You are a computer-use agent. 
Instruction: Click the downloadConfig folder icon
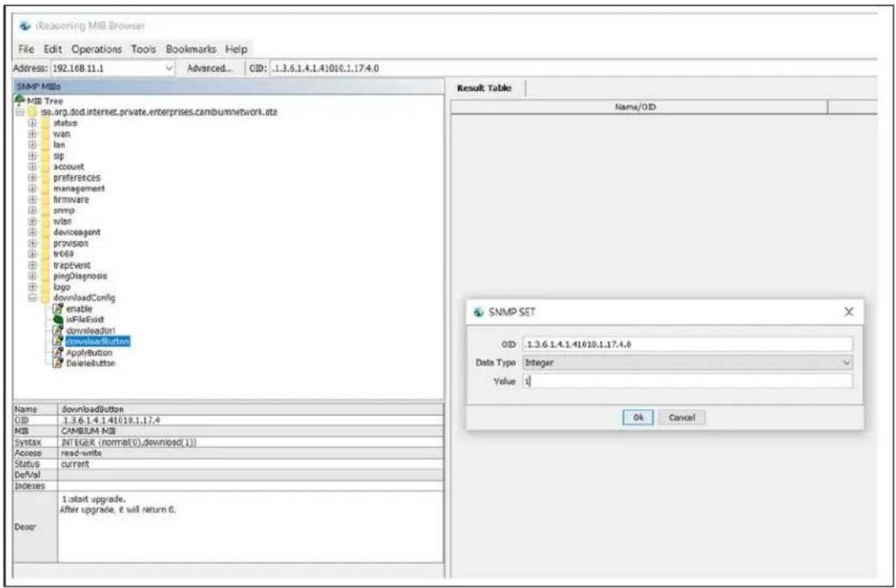(x=45, y=298)
